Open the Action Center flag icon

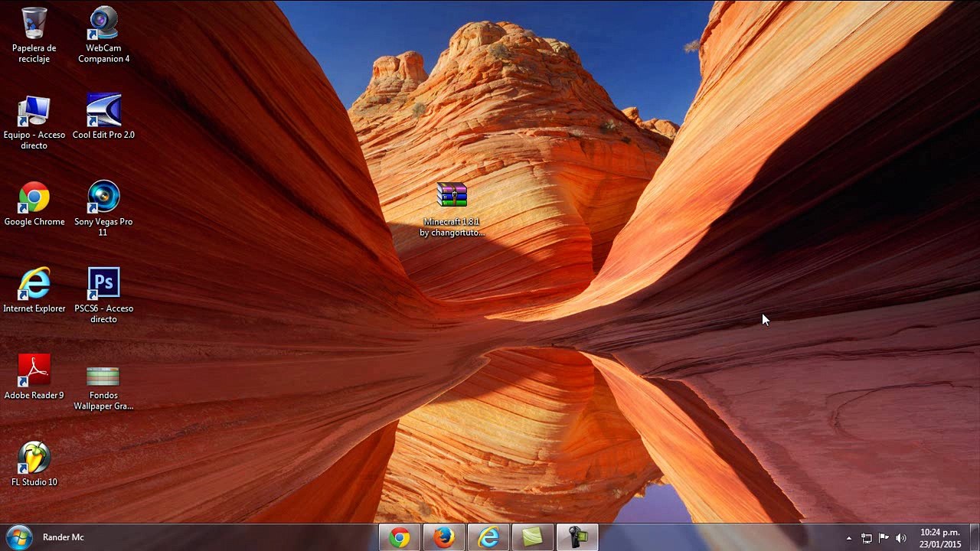[884, 538]
